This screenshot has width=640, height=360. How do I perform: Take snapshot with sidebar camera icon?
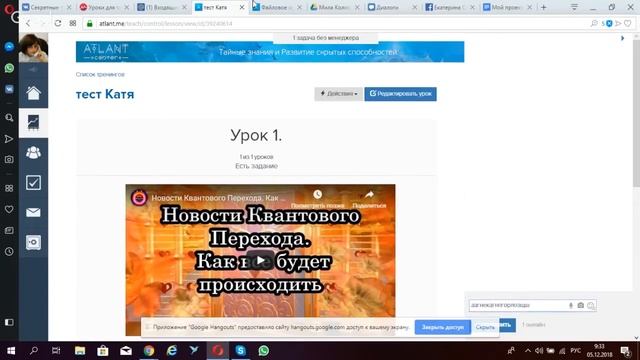point(9,160)
